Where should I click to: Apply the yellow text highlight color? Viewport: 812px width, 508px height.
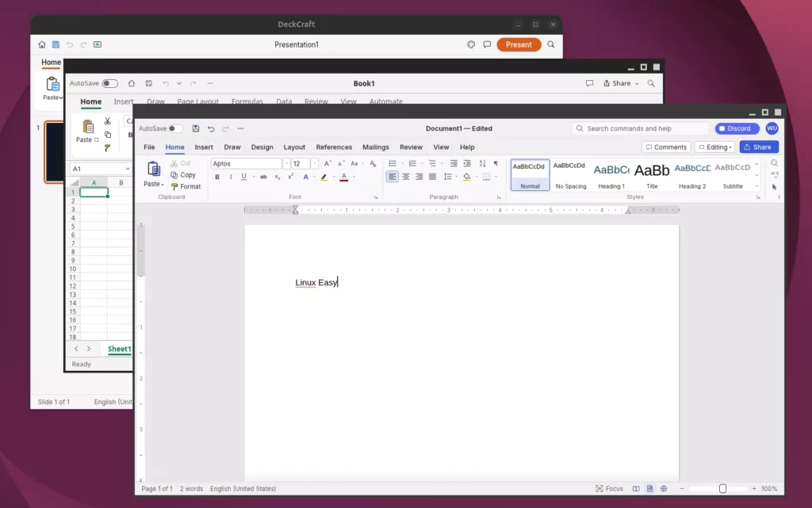pyautogui.click(x=324, y=177)
